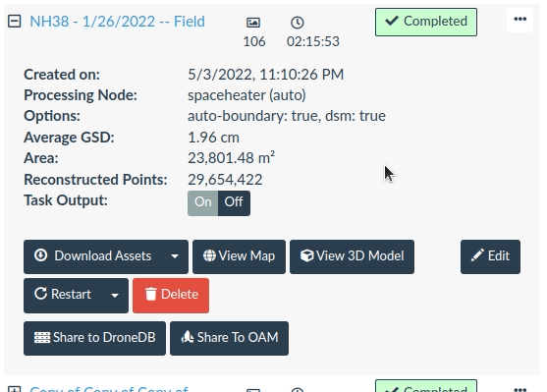The height and width of the screenshot is (392, 547).
Task: Click the Download Assets button
Action: tap(93, 256)
